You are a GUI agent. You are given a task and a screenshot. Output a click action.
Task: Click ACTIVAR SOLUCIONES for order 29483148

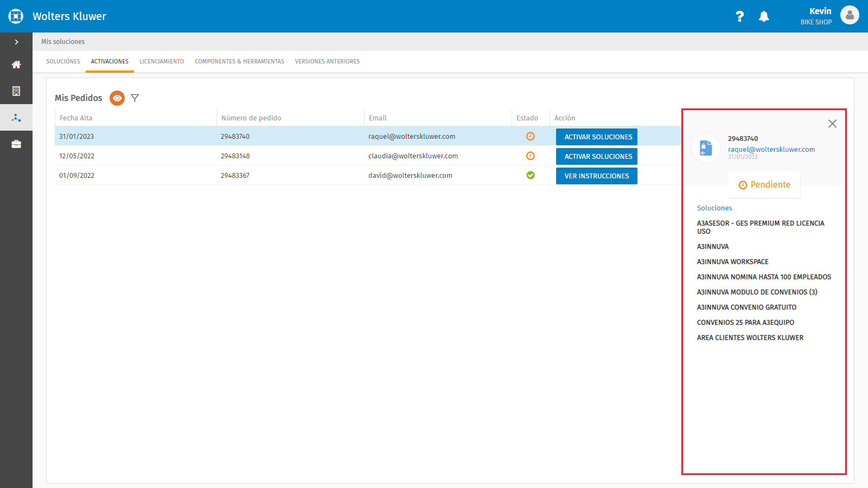[x=597, y=157]
